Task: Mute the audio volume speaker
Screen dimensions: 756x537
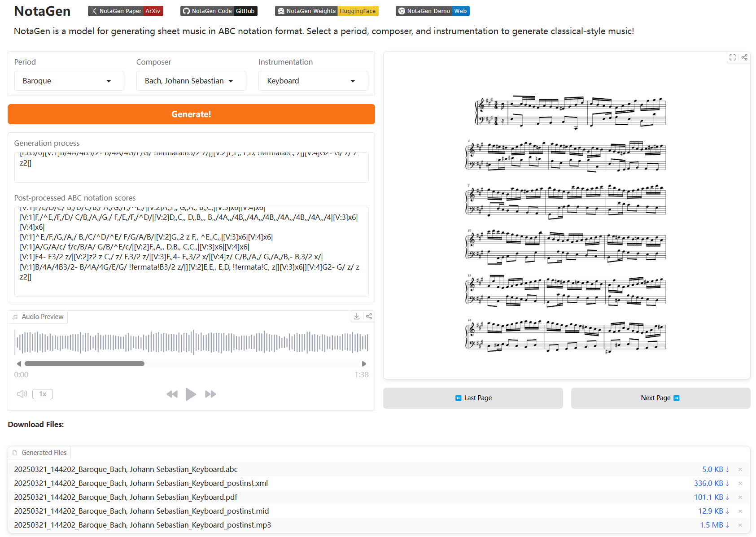Action: click(x=22, y=394)
